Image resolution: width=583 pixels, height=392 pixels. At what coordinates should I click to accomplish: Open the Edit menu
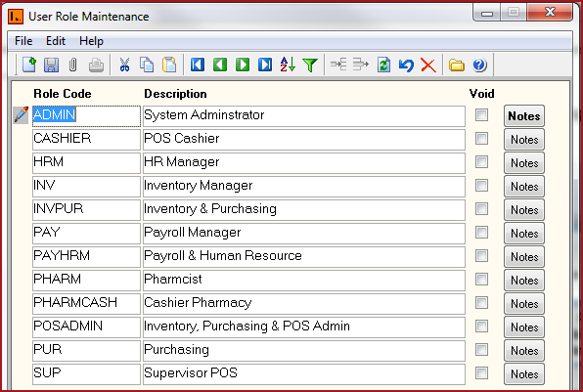(x=56, y=41)
